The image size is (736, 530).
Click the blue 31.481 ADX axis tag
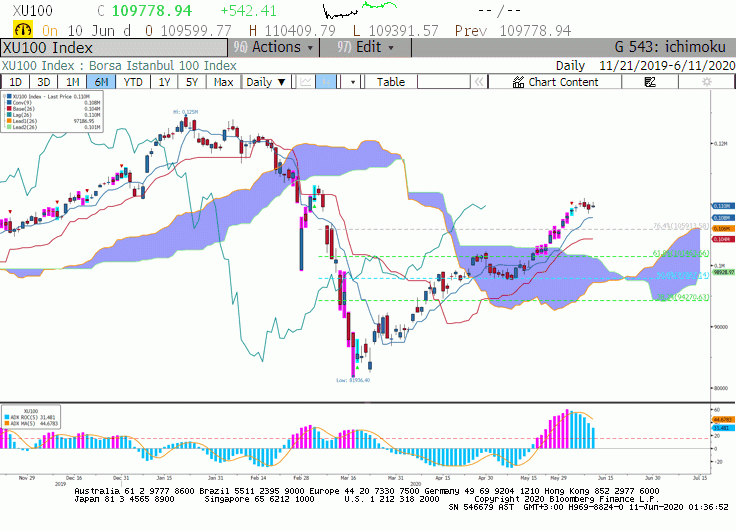coord(723,428)
